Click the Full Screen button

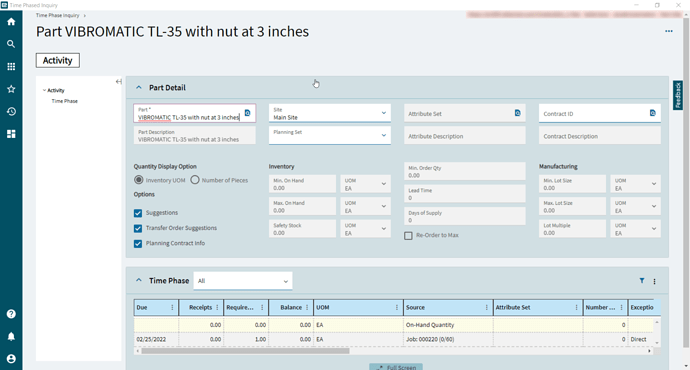[396, 367]
